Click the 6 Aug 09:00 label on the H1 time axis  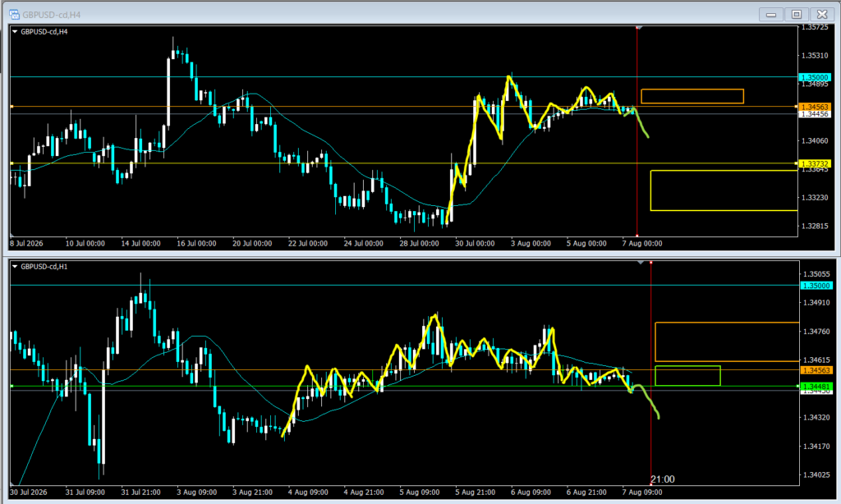531,493
